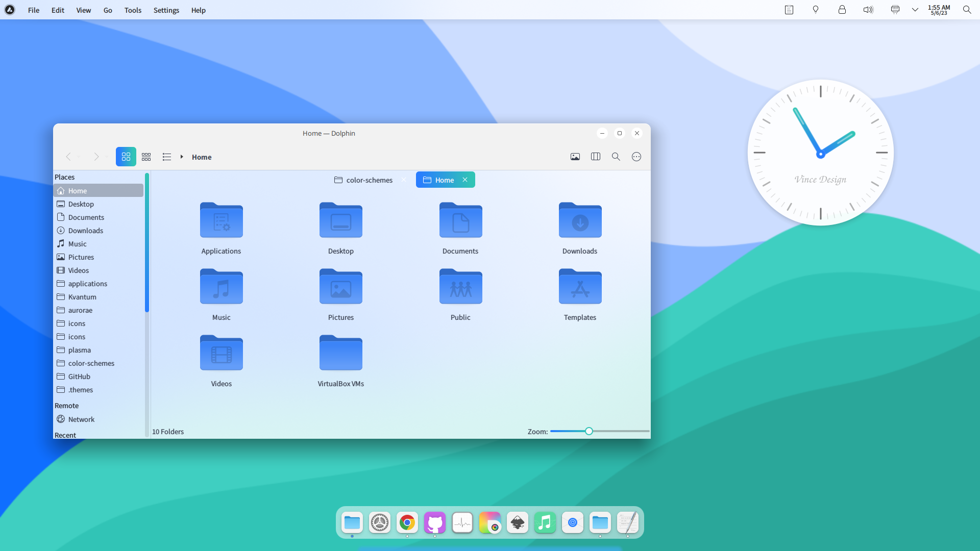The height and width of the screenshot is (551, 980).
Task: Open the Edit menu
Action: [58, 10]
